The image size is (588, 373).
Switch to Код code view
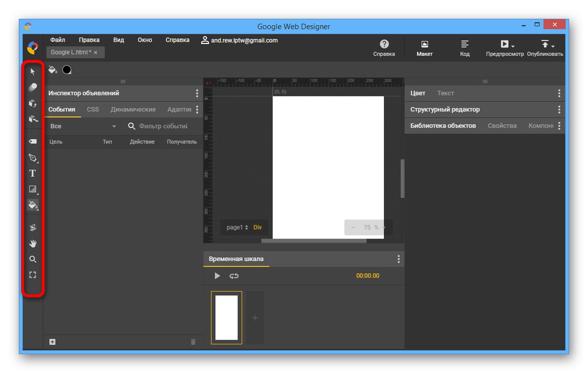click(x=465, y=48)
